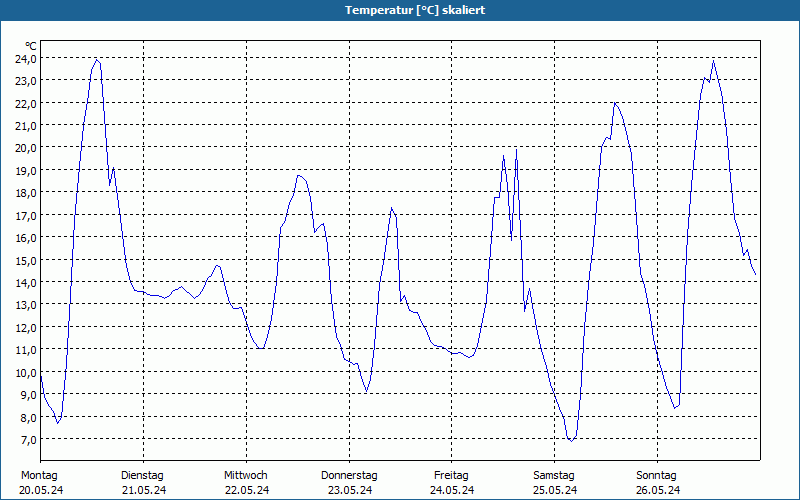The height and width of the screenshot is (500, 800).
Task: Click the 12,0 y-axis label
Action: tap(26, 327)
